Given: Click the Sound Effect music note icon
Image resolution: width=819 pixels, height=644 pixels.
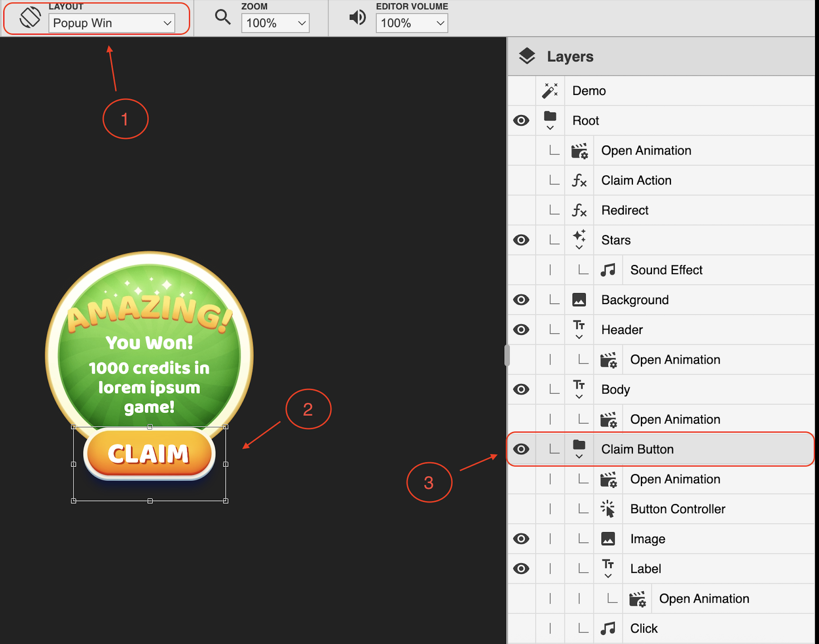Looking at the screenshot, I should click(608, 270).
